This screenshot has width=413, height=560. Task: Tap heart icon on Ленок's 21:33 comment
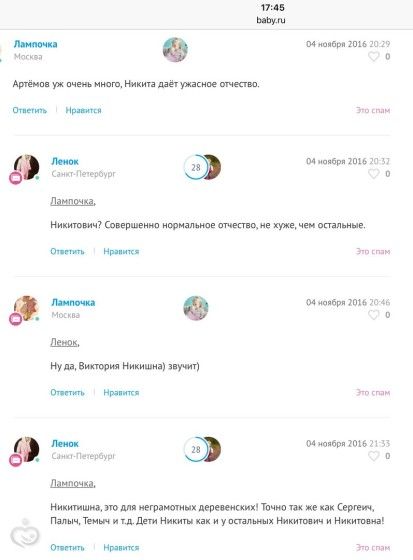coord(374,456)
